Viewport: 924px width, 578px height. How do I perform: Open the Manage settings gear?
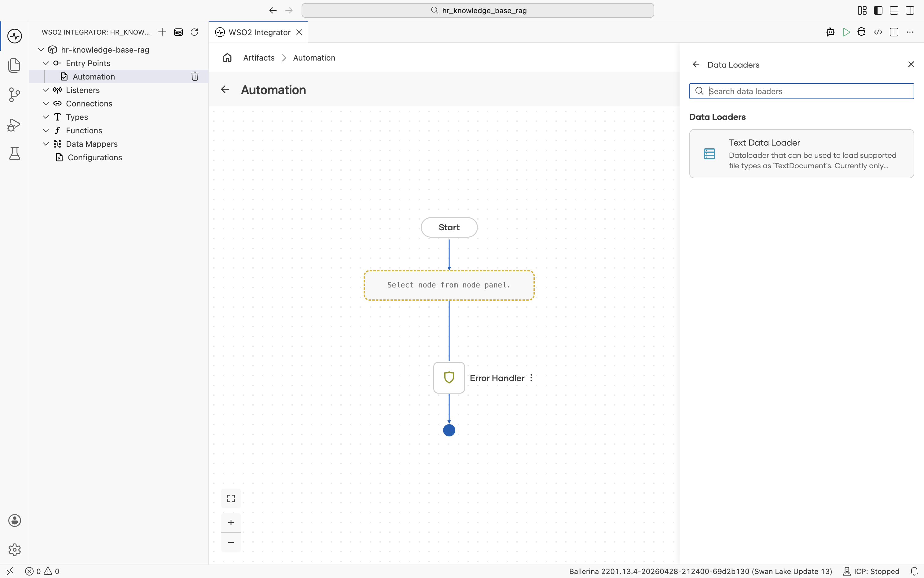point(14,550)
